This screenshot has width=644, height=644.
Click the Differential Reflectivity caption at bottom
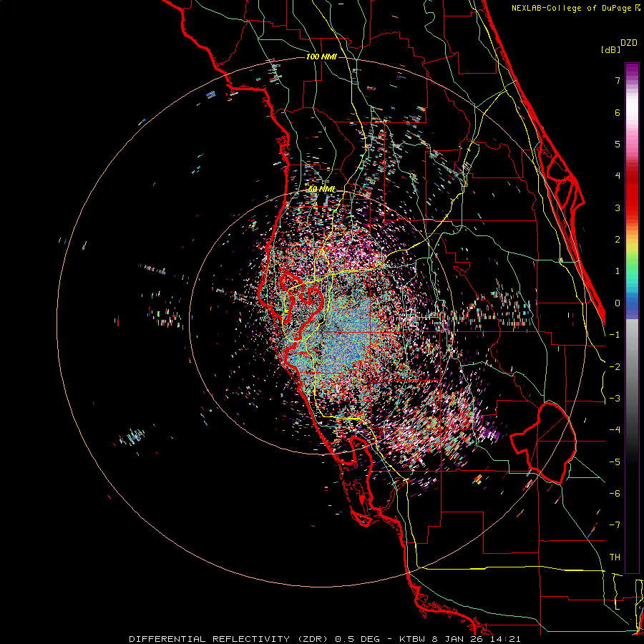click(x=324, y=639)
